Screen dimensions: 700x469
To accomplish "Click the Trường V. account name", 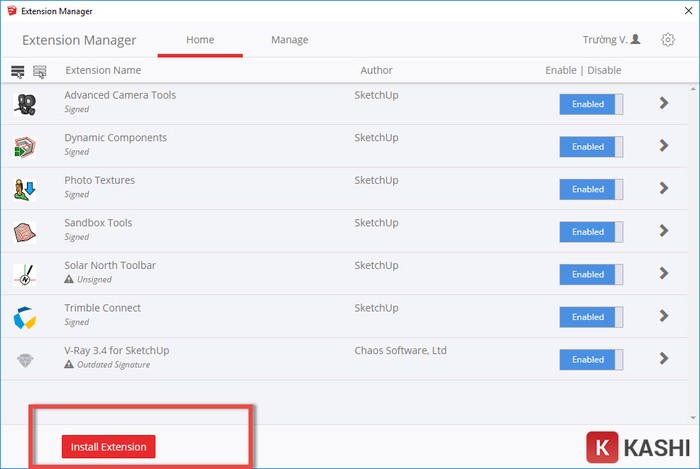I will (605, 40).
